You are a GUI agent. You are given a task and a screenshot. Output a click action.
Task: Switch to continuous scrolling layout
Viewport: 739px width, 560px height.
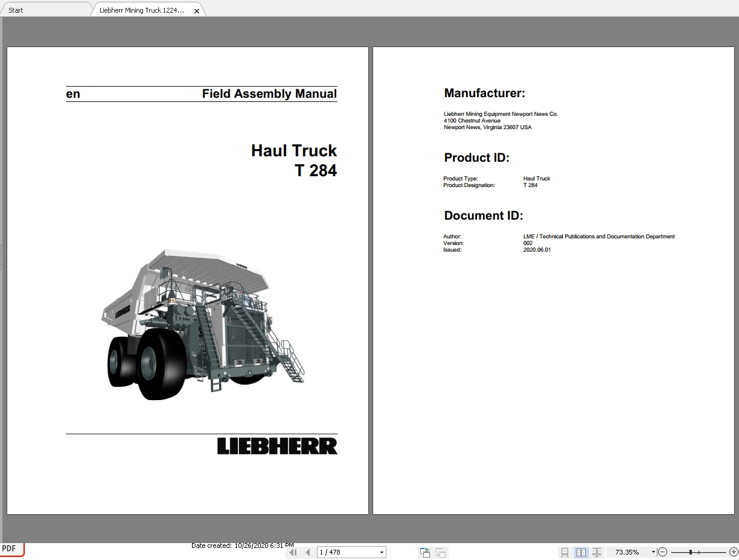pyautogui.click(x=597, y=552)
